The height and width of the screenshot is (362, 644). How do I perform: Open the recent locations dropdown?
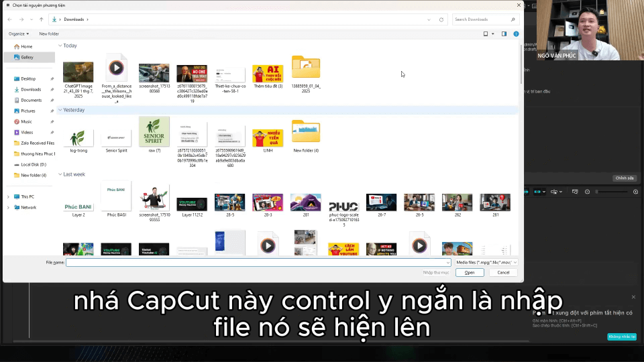(32, 19)
